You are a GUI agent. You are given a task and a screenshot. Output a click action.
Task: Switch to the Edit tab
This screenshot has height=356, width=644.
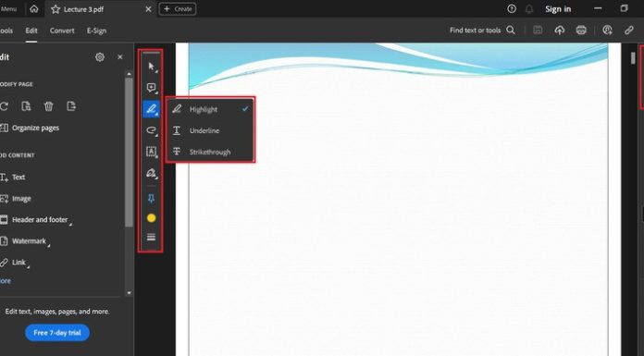tap(31, 31)
